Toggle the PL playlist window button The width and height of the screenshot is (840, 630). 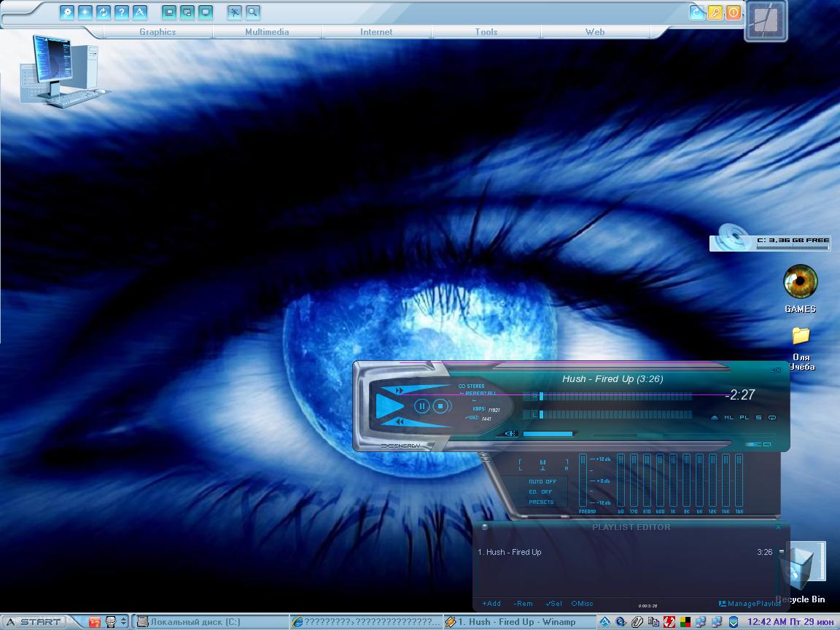(744, 418)
